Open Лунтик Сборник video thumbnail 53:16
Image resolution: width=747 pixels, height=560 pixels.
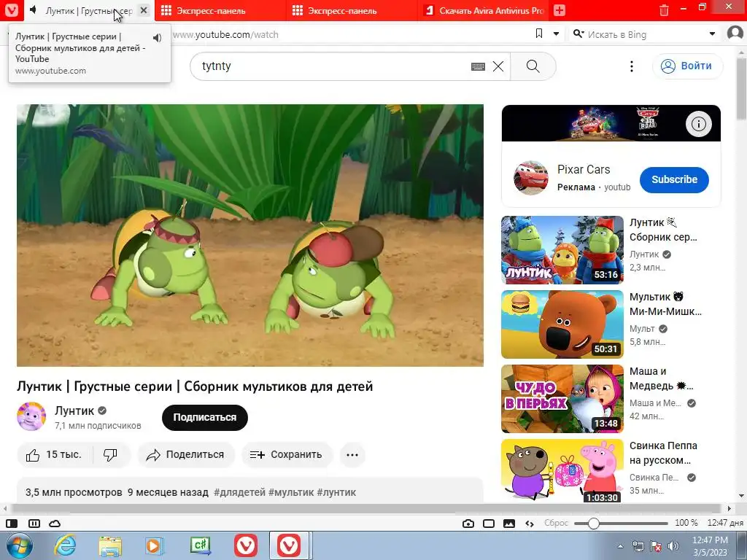562,250
